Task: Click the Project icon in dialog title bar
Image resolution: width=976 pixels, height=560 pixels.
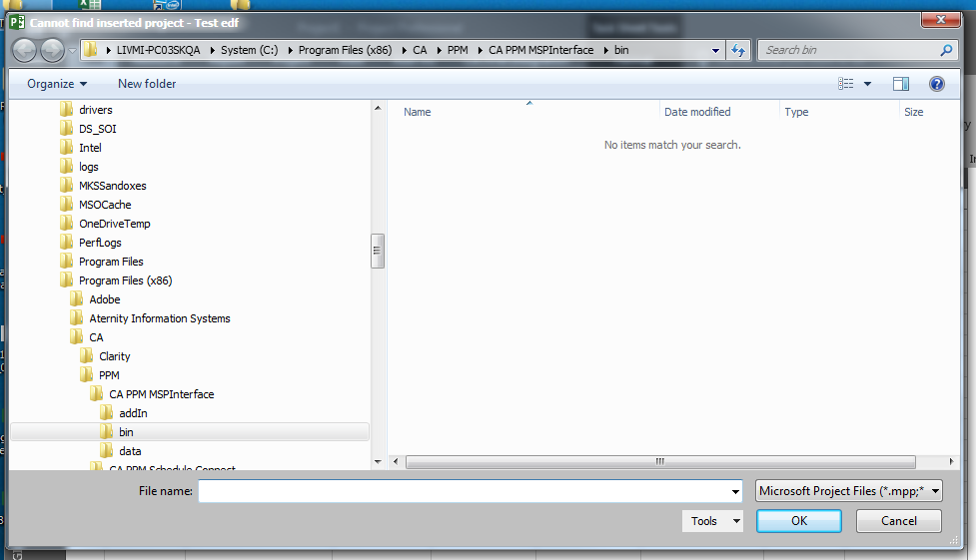Action: [17, 23]
